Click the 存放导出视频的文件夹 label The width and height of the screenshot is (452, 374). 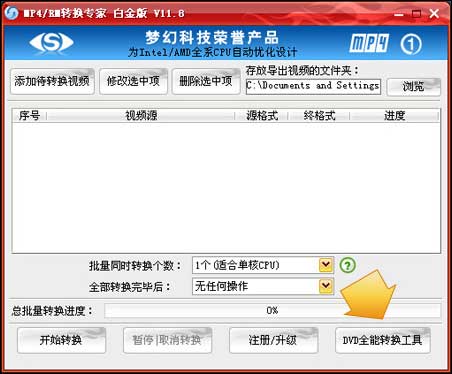pyautogui.click(x=302, y=71)
